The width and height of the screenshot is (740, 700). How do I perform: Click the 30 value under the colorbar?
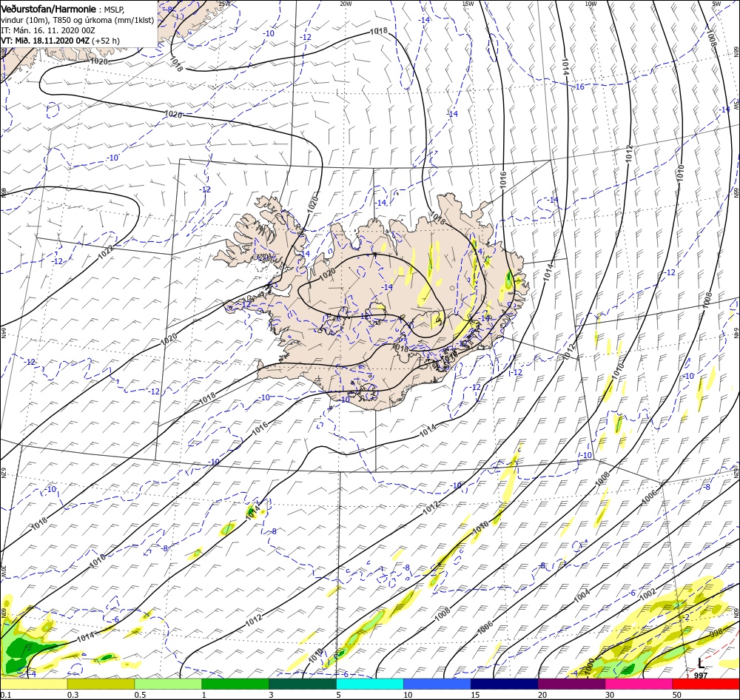tap(610, 695)
